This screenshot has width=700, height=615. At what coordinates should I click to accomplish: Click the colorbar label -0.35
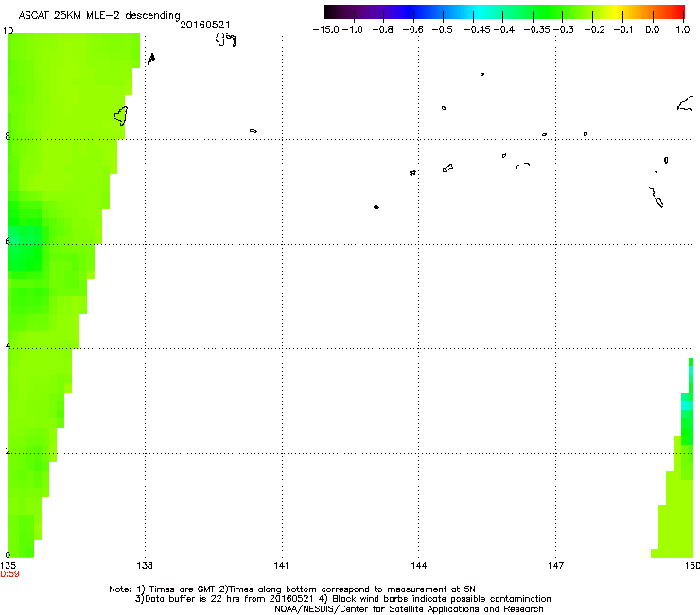[537, 30]
